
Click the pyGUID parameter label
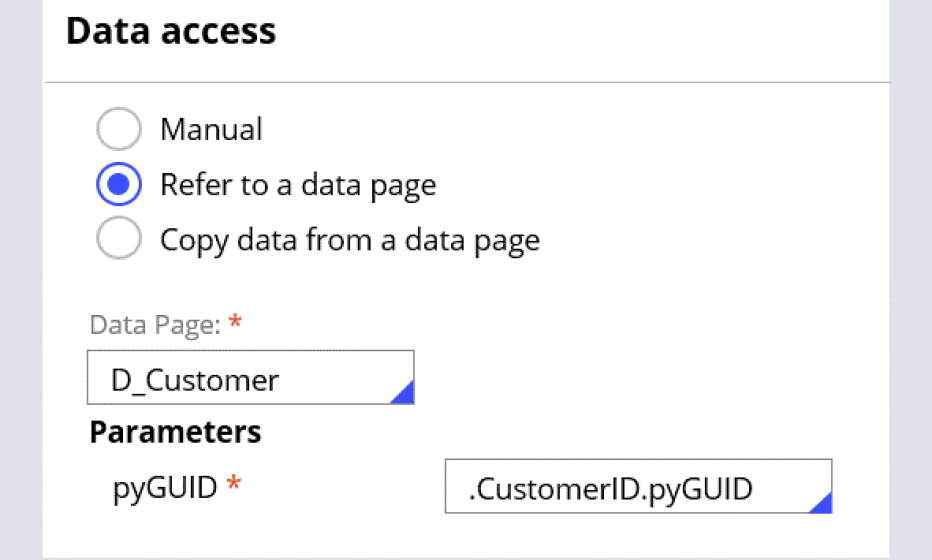164,487
